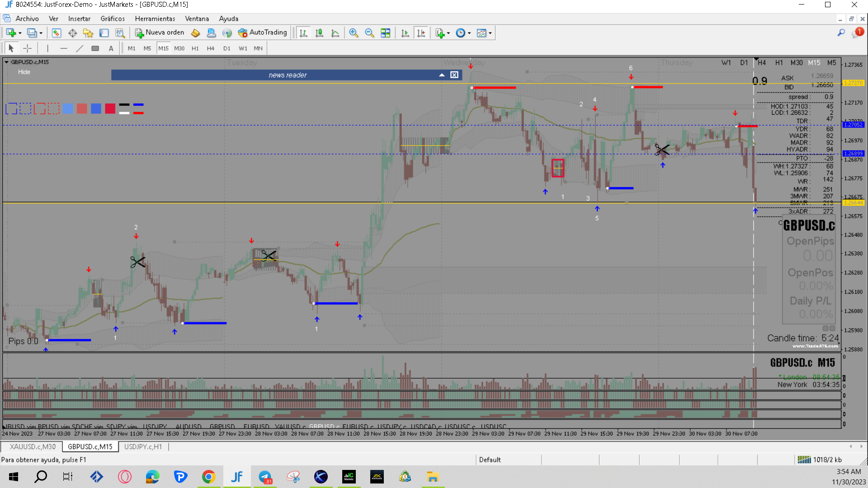This screenshot has height=488, width=868.
Task: Click the text label tool A
Action: coord(111,48)
